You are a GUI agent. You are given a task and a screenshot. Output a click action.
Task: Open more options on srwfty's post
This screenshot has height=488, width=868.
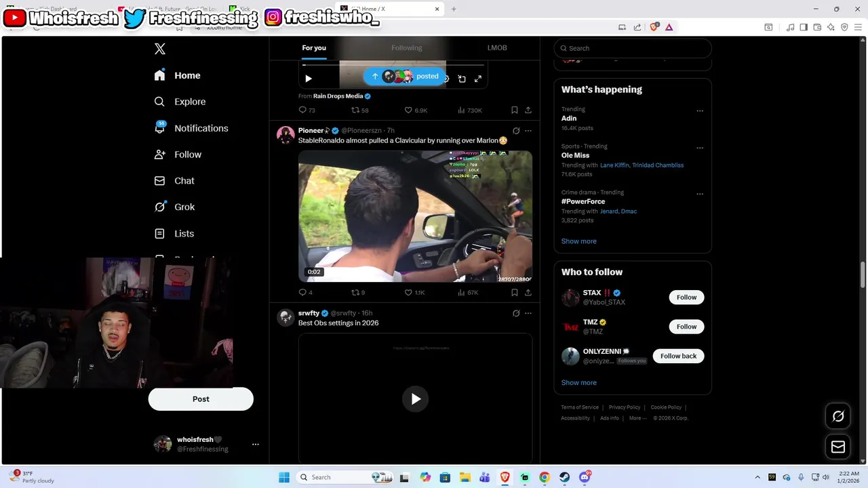pyautogui.click(x=528, y=313)
